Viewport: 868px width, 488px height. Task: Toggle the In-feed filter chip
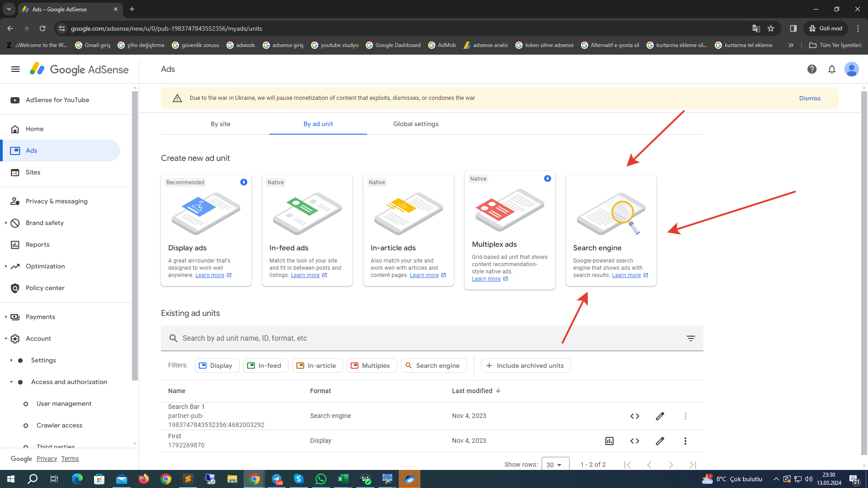pyautogui.click(x=266, y=366)
